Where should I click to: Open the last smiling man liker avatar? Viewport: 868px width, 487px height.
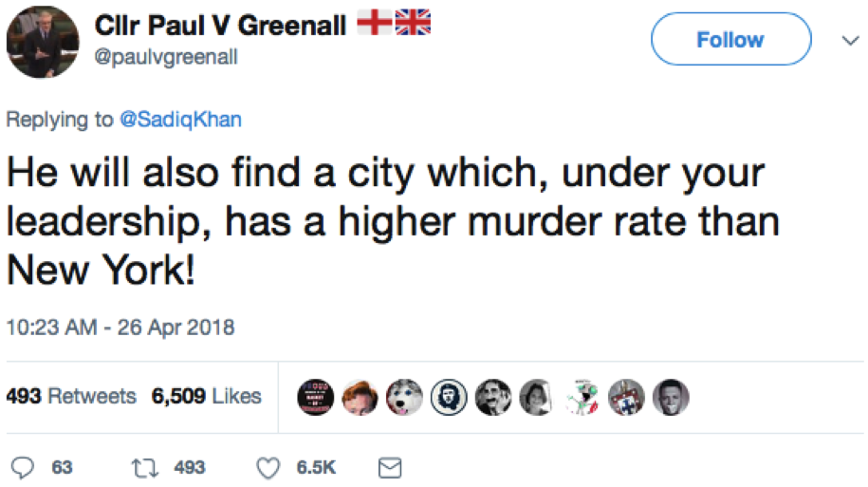tap(671, 398)
